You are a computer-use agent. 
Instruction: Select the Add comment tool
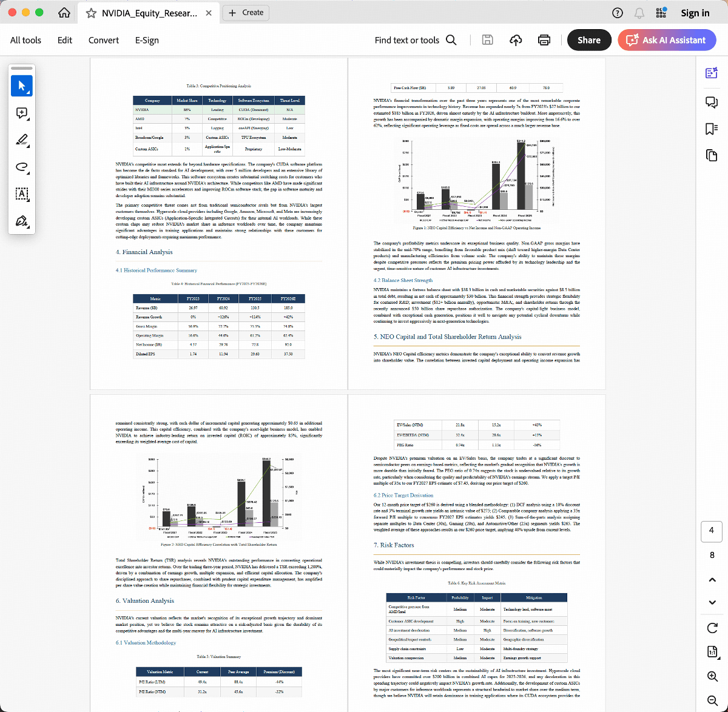pyautogui.click(x=22, y=113)
